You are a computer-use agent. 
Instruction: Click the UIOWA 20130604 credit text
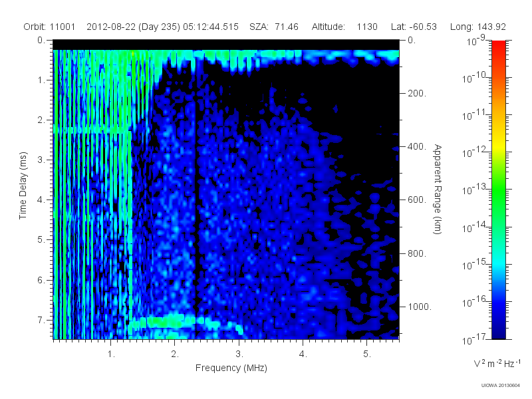(x=501, y=386)
